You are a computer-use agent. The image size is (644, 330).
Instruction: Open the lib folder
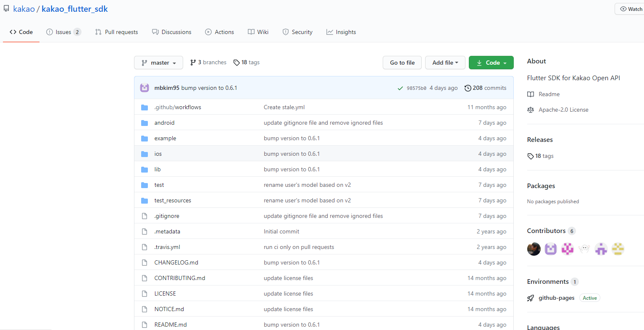tap(158, 169)
